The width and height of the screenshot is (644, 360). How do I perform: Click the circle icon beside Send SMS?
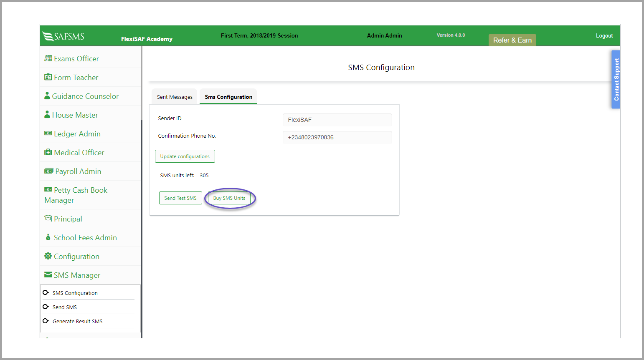[x=46, y=307]
